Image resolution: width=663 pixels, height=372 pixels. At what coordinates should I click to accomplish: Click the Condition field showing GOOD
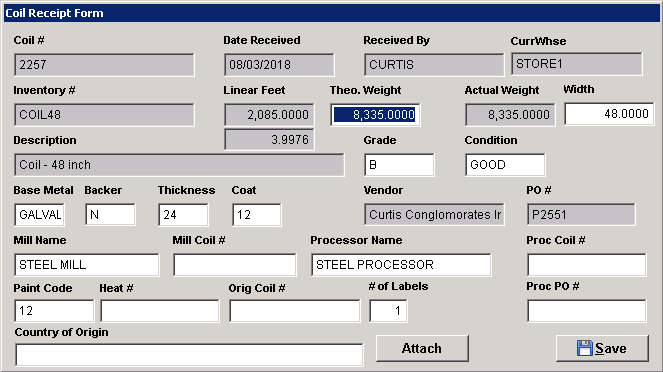pos(505,164)
